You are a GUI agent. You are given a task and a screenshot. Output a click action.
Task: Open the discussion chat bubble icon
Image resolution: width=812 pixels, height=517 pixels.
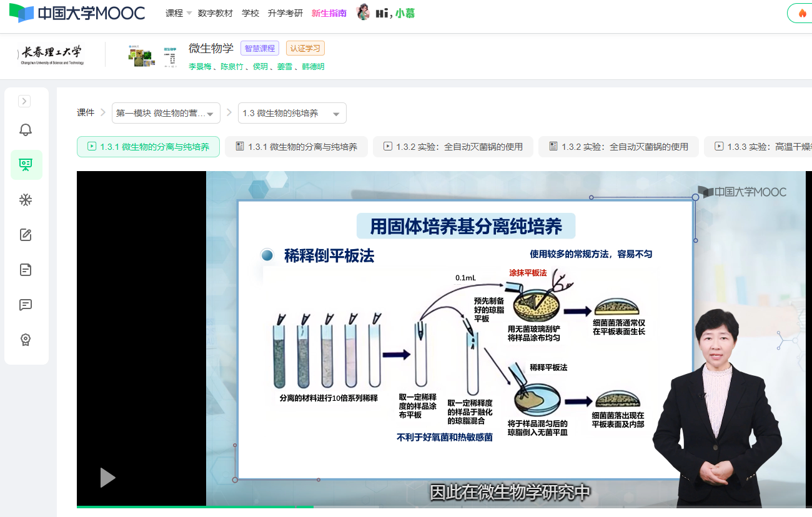pos(26,305)
